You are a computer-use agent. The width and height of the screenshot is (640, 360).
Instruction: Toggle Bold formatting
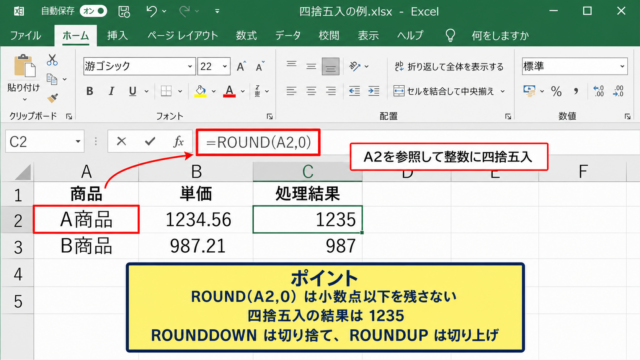89,91
